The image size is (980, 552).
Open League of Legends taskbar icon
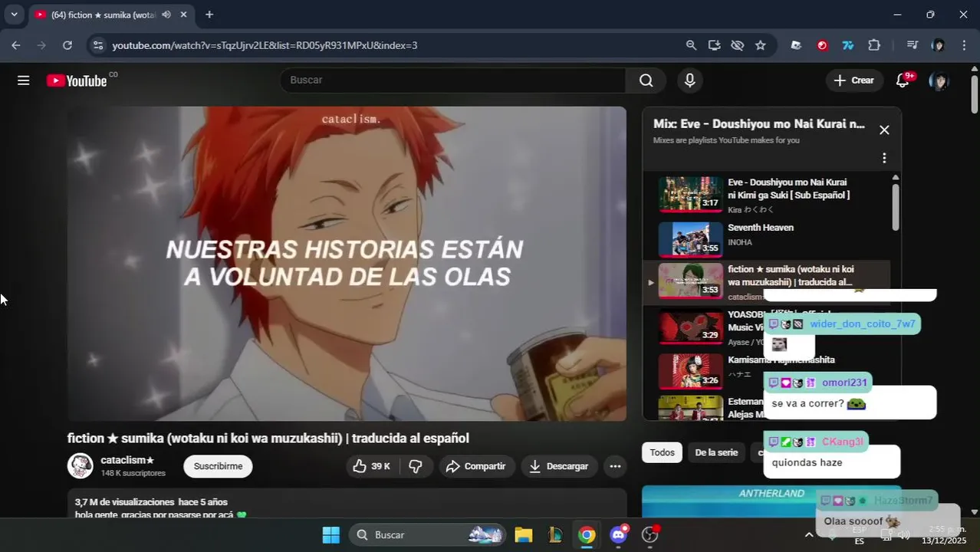coord(555,535)
